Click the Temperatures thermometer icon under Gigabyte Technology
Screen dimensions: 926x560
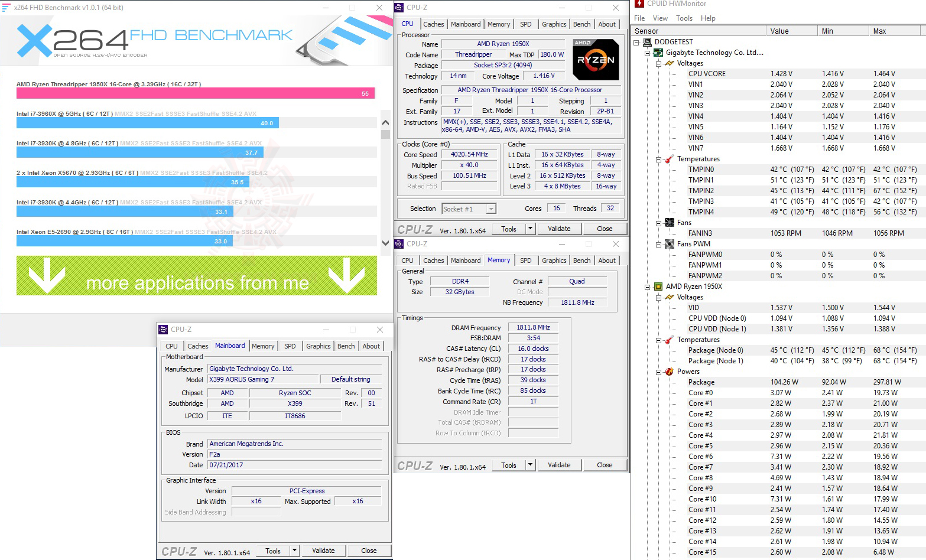(x=670, y=159)
